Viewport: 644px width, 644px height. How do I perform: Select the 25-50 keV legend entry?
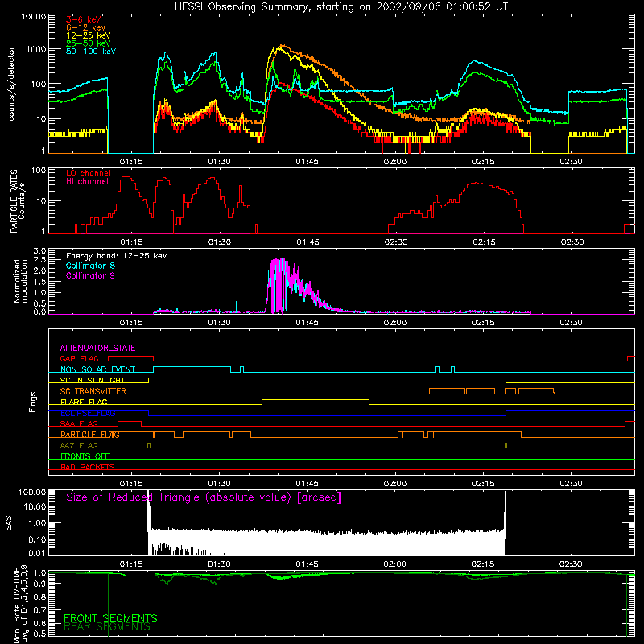pyautogui.click(x=89, y=43)
